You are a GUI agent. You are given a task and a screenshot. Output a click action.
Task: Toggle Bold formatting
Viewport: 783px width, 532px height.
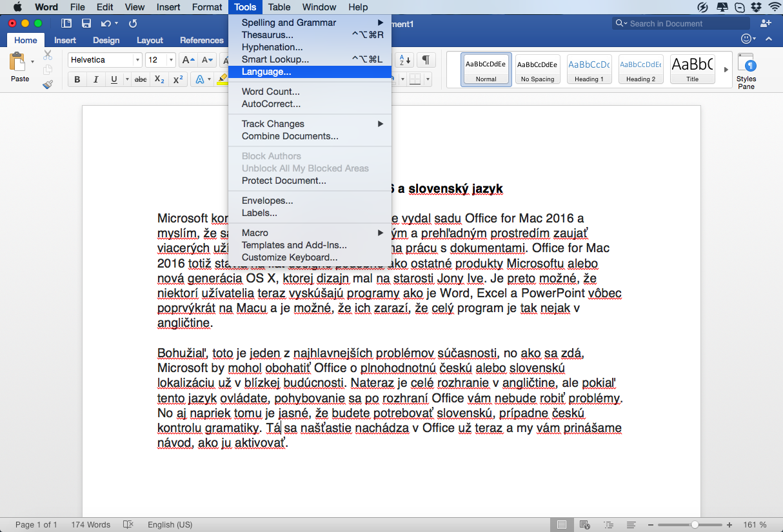point(77,79)
